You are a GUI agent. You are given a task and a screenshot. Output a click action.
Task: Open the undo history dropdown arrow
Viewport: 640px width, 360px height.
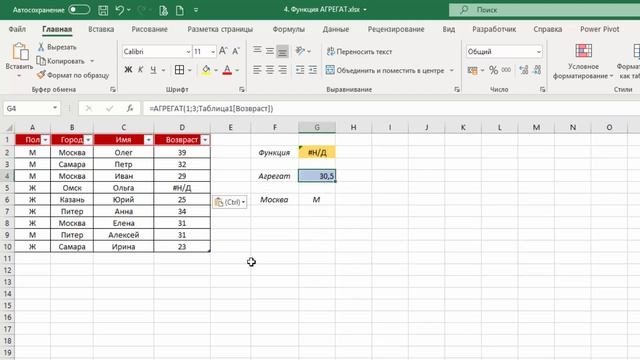[x=129, y=10]
